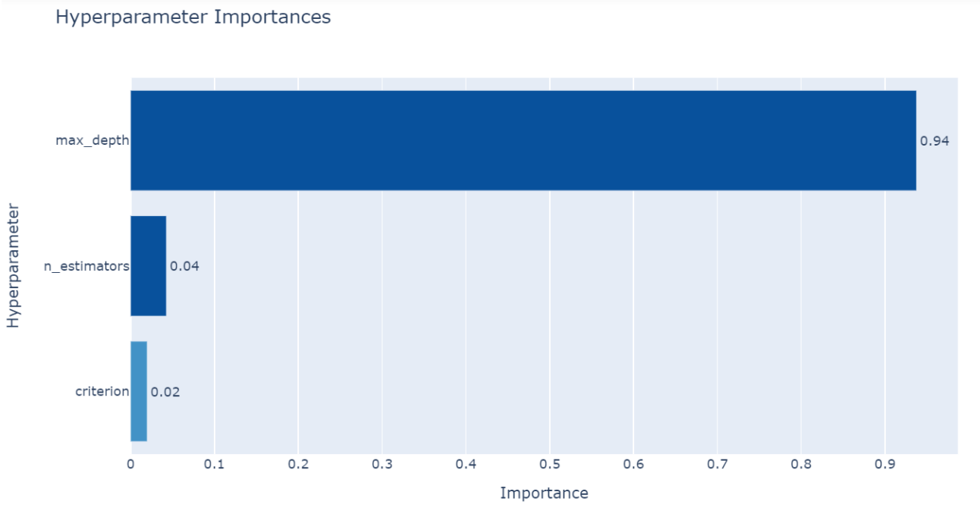Click the Hyperparameter y-axis title

[x=13, y=266]
